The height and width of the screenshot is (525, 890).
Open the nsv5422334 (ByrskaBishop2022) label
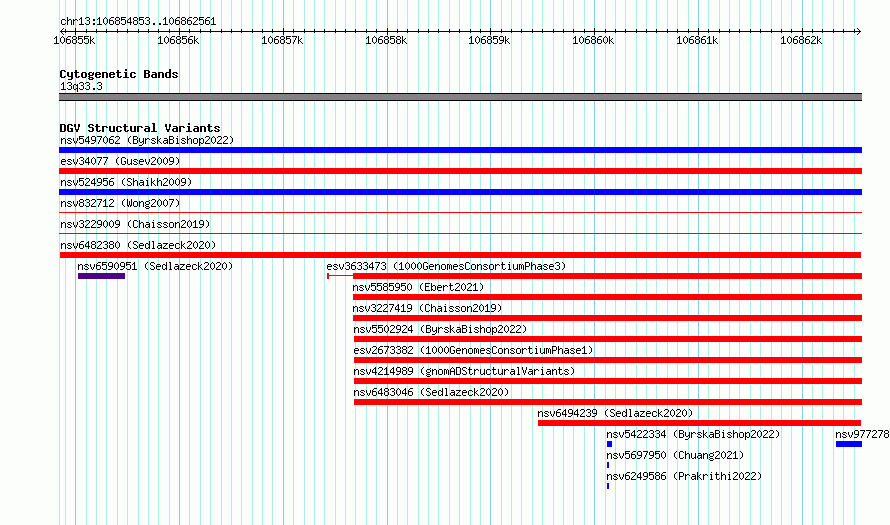point(693,434)
